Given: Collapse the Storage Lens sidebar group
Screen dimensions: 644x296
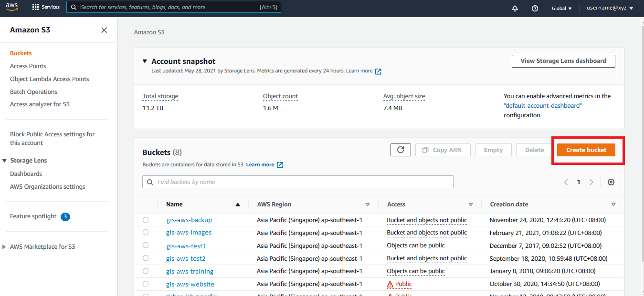Looking at the screenshot, I should coord(5,161).
